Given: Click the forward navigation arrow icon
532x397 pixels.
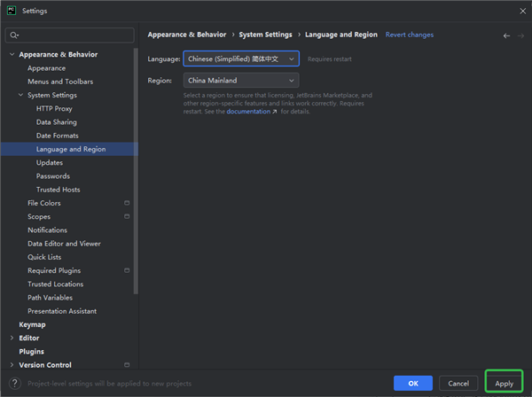Looking at the screenshot, I should [519, 35].
